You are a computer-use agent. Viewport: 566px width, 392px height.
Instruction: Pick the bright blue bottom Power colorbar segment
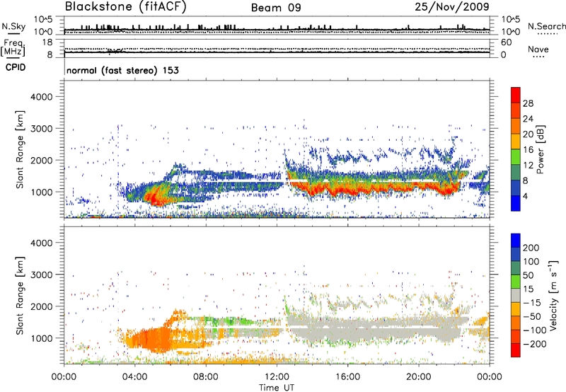[x=516, y=203]
